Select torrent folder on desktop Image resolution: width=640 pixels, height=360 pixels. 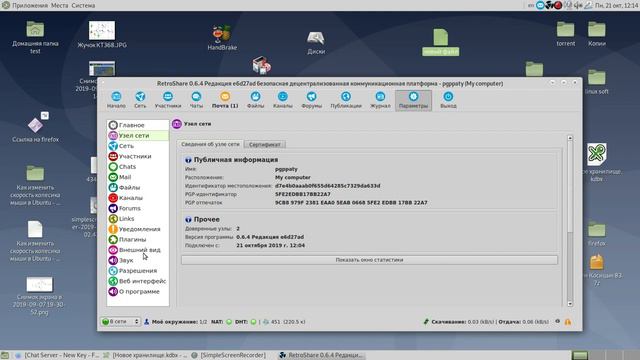[x=565, y=33]
